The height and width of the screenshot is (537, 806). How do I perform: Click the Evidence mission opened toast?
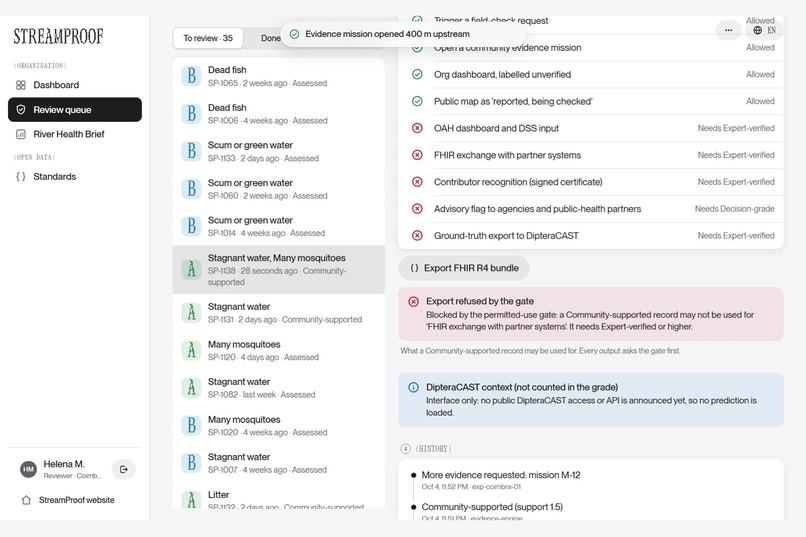click(x=402, y=34)
